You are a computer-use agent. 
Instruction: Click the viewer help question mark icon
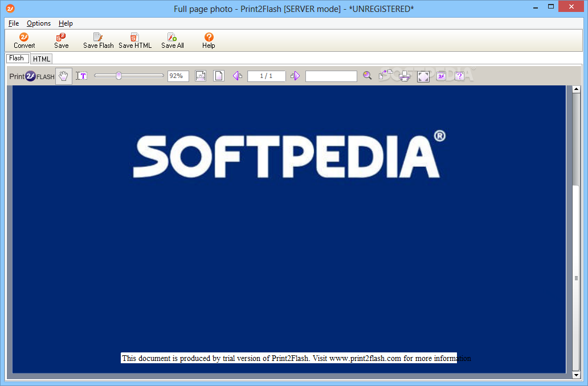pyautogui.click(x=459, y=76)
